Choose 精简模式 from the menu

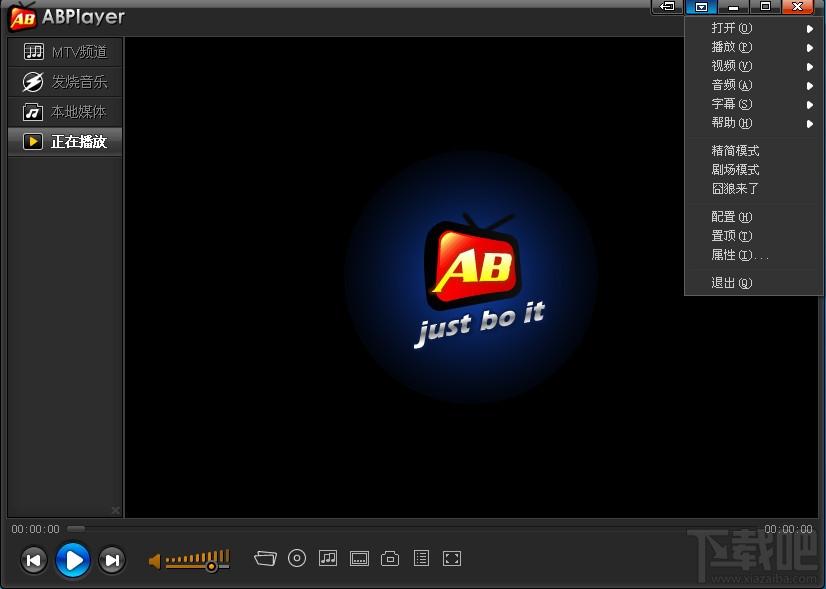pos(754,151)
